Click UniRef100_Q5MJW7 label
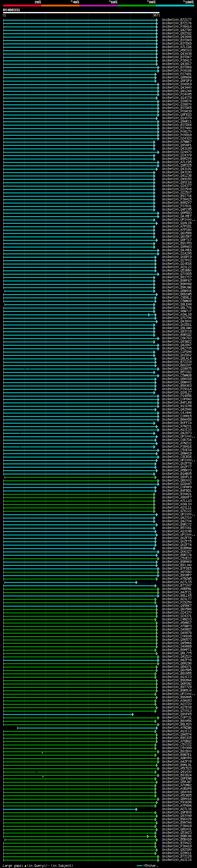 coord(177,782)
